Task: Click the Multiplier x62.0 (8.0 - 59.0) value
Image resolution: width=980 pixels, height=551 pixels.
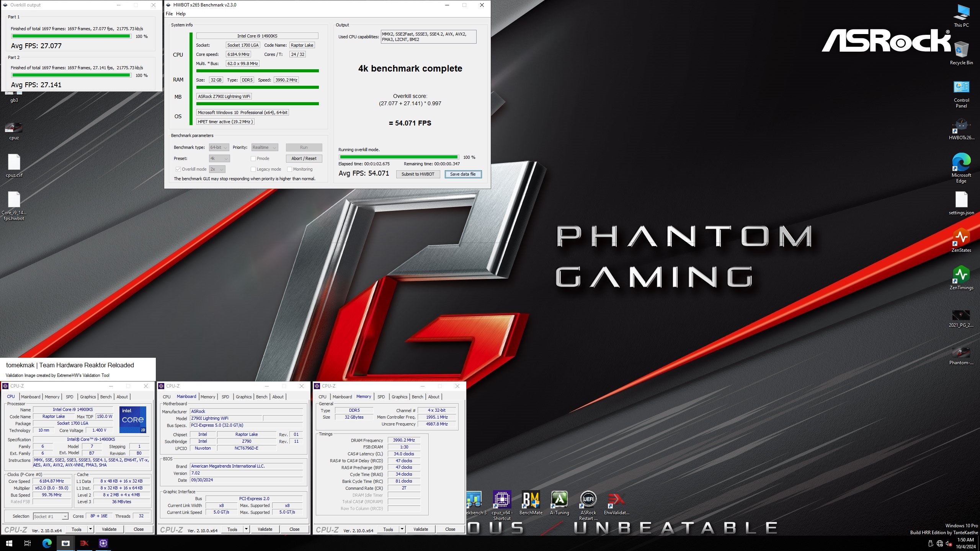Action: [x=52, y=488]
